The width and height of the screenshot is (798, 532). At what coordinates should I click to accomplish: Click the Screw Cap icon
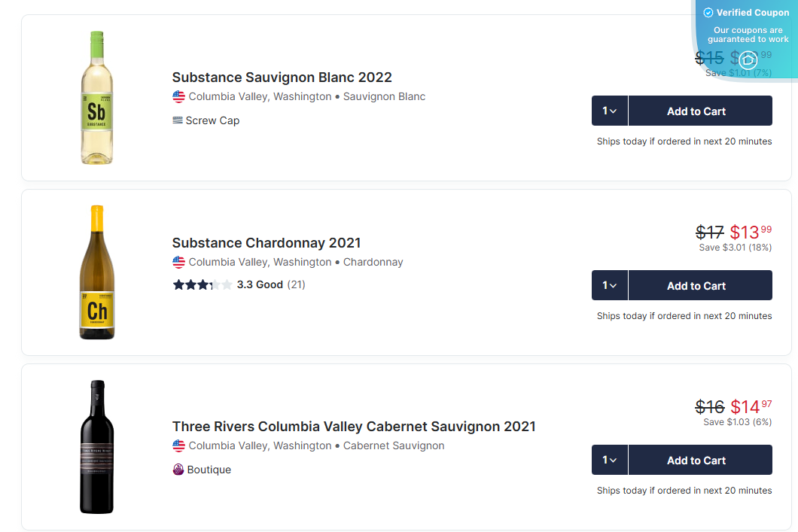[x=178, y=120]
